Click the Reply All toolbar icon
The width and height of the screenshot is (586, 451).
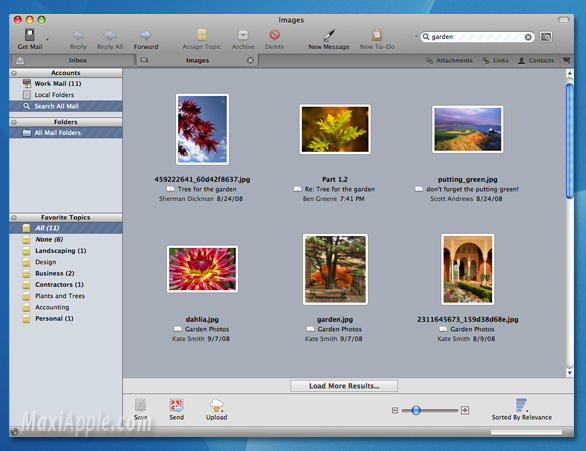110,35
